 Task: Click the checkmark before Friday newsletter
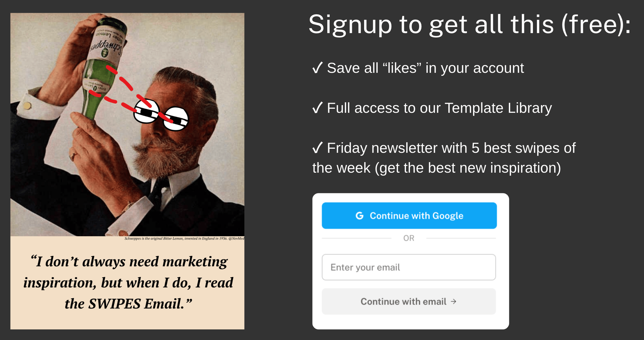pos(317,147)
